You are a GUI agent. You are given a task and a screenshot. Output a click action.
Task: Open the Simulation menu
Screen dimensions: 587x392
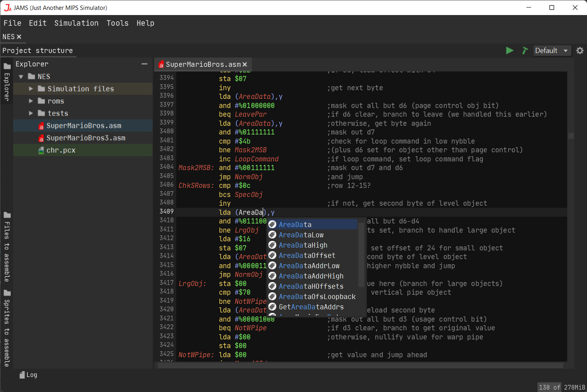tap(76, 23)
